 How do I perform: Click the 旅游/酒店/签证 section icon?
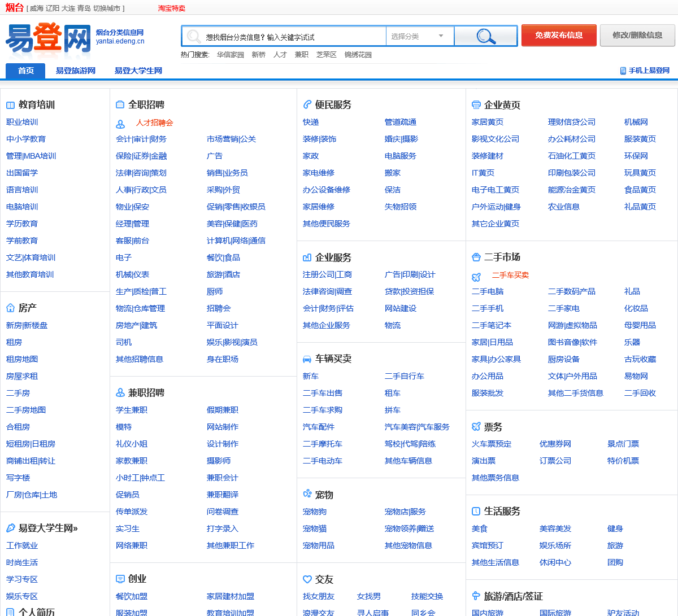tap(476, 596)
